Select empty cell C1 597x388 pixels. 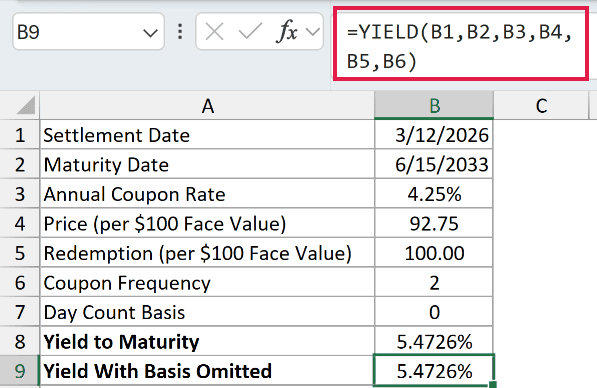pos(541,135)
